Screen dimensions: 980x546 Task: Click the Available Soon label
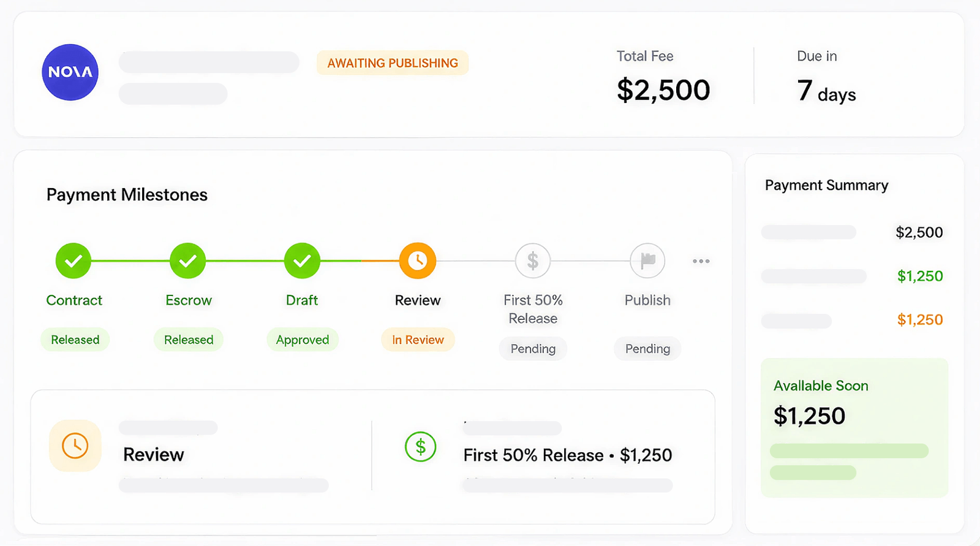(x=821, y=386)
